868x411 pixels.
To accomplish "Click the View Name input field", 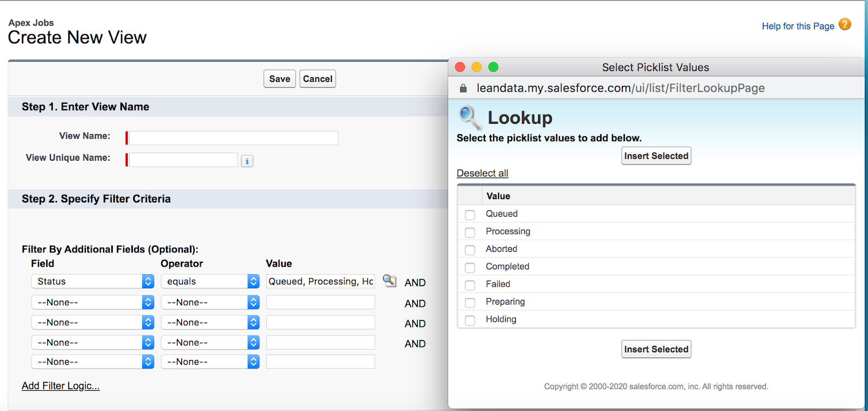I will (233, 138).
